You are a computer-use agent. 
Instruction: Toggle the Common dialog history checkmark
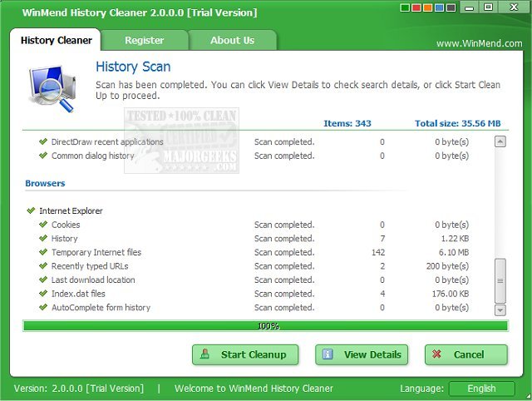[43, 156]
